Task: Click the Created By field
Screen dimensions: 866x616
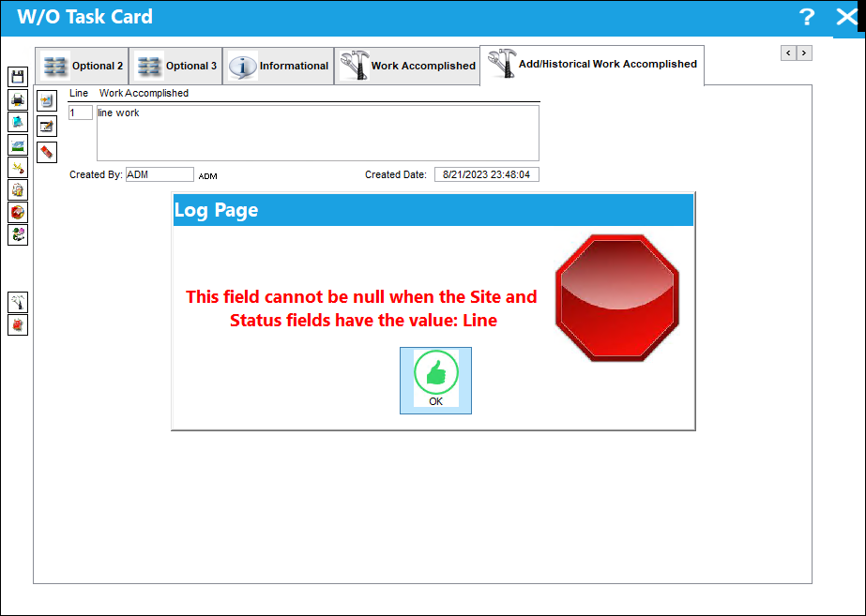Action: tap(160, 174)
